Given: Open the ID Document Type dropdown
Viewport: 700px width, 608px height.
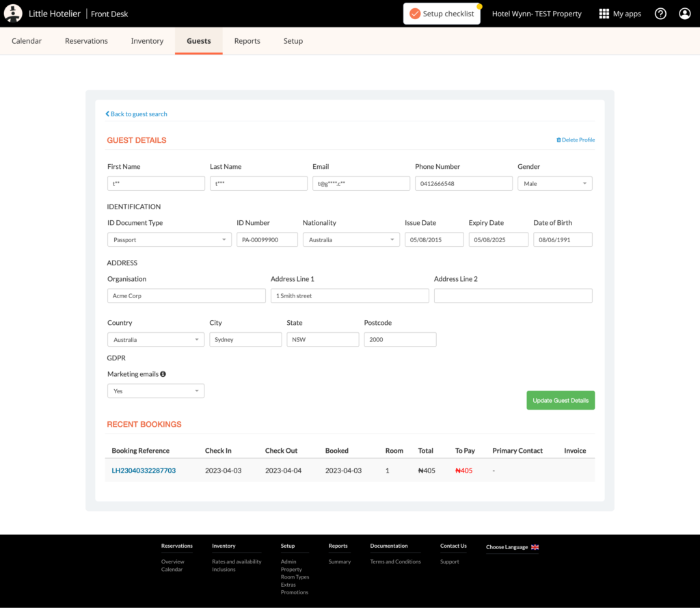Looking at the screenshot, I should click(x=169, y=240).
